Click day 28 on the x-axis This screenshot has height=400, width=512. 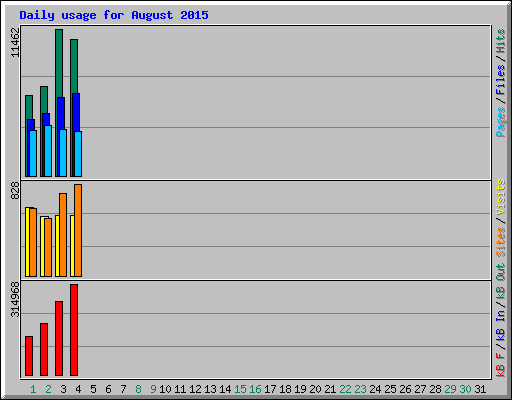click(435, 389)
